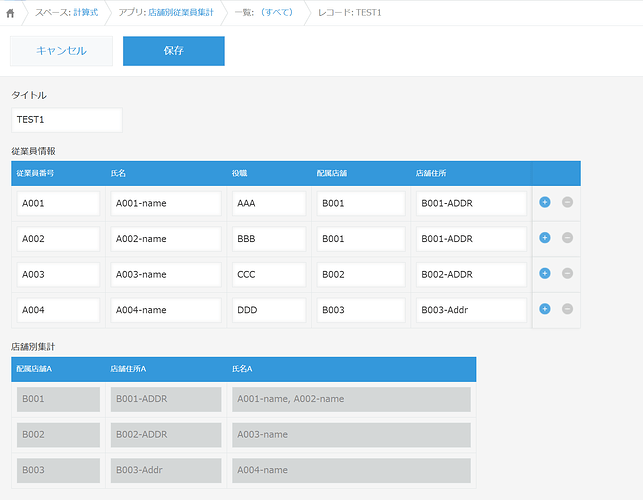The height and width of the screenshot is (500, 643).
Task: Add a row below employee A001
Action: coord(545,202)
